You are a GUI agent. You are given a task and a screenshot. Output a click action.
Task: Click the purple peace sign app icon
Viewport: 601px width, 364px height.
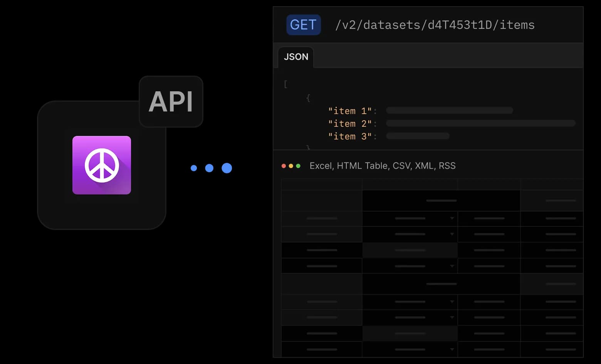point(102,165)
